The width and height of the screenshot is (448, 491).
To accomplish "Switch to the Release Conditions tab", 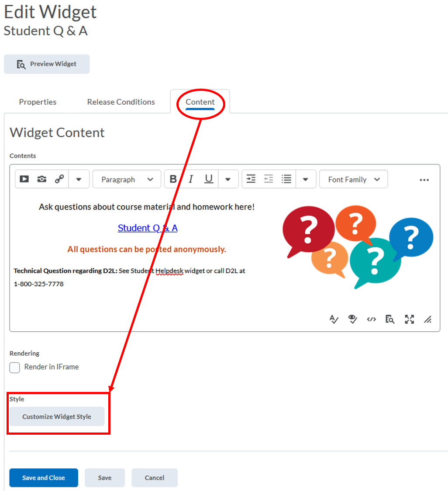I will click(x=121, y=102).
